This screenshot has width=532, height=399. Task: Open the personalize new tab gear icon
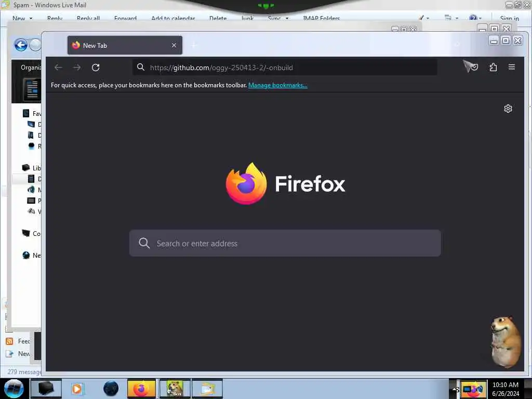[x=508, y=109]
